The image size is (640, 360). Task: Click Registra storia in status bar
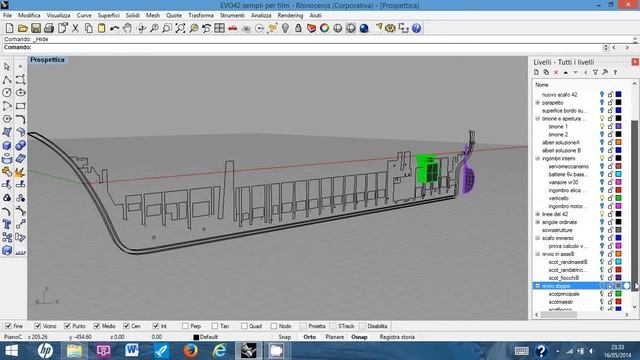pos(397,337)
